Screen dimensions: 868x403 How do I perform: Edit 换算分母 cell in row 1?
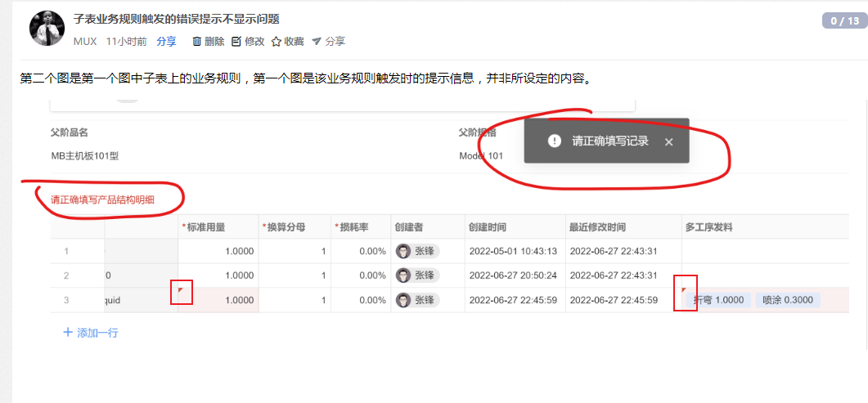click(x=295, y=252)
